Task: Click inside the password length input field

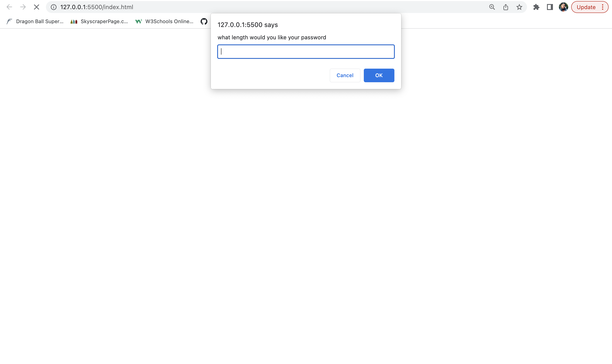Action: pos(305,51)
